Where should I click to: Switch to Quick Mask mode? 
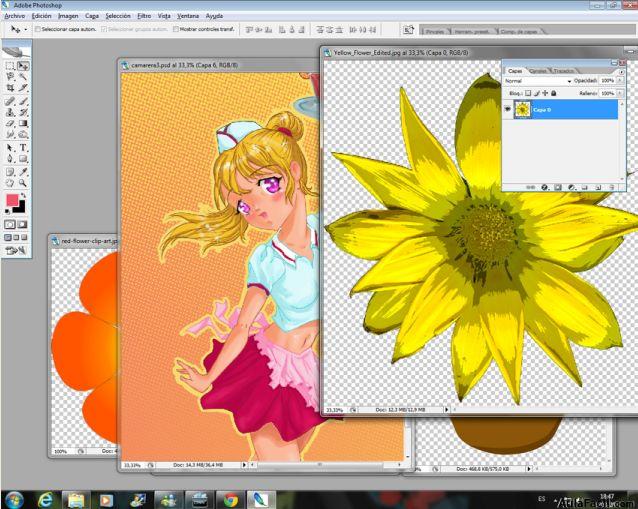coord(23,225)
